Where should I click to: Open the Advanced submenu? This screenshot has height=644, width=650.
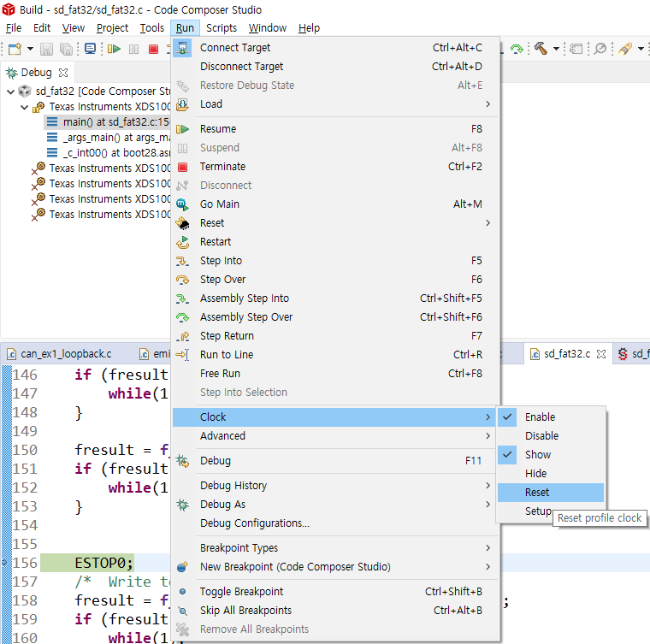click(x=334, y=436)
